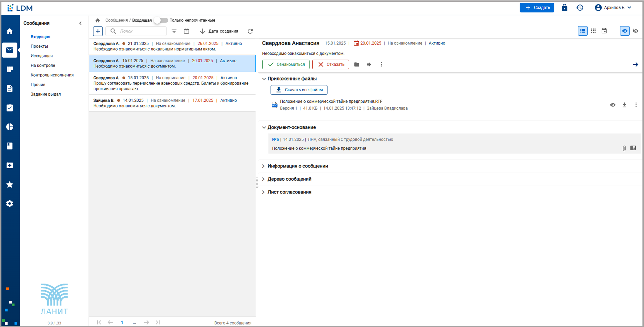Screen dimensions: 644x327
Task: Click the Отказать button
Action: tap(331, 64)
